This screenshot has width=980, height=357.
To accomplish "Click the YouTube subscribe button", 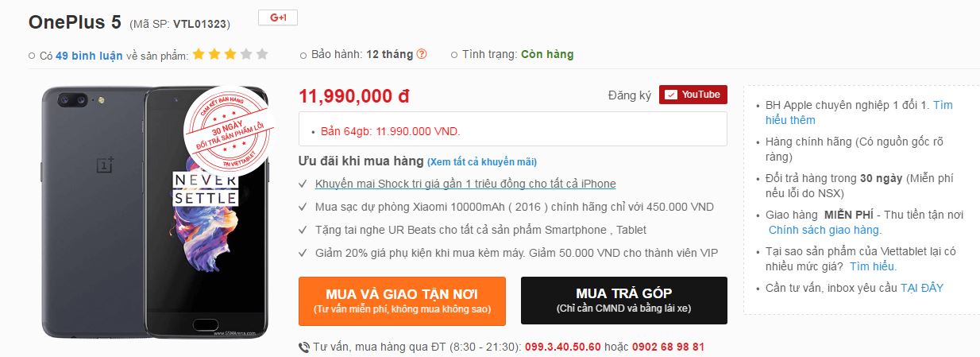I will click(x=693, y=95).
